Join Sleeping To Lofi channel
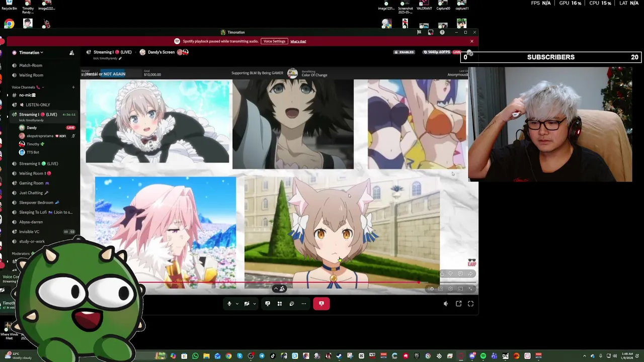The height and width of the screenshot is (362, 644). point(43,212)
